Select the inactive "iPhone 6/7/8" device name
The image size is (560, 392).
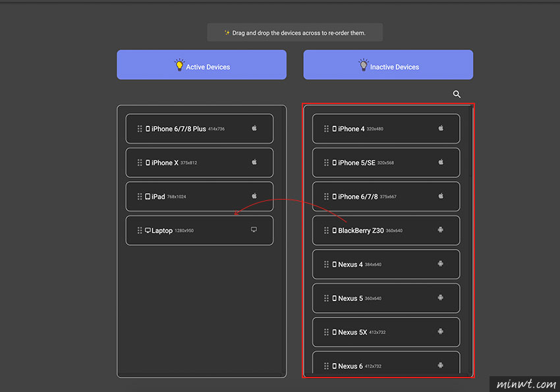pyautogui.click(x=358, y=197)
